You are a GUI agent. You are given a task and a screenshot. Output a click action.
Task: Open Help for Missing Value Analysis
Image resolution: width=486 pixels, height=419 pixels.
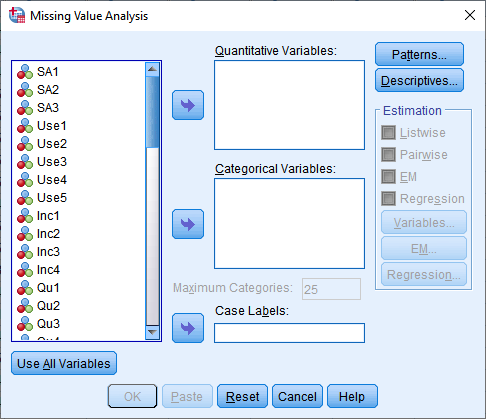coord(352,396)
